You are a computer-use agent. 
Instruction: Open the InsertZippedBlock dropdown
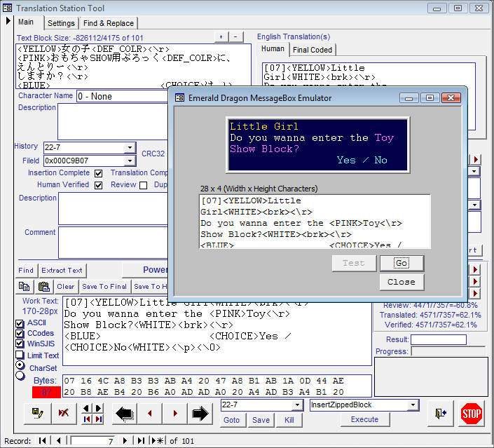tap(413, 405)
